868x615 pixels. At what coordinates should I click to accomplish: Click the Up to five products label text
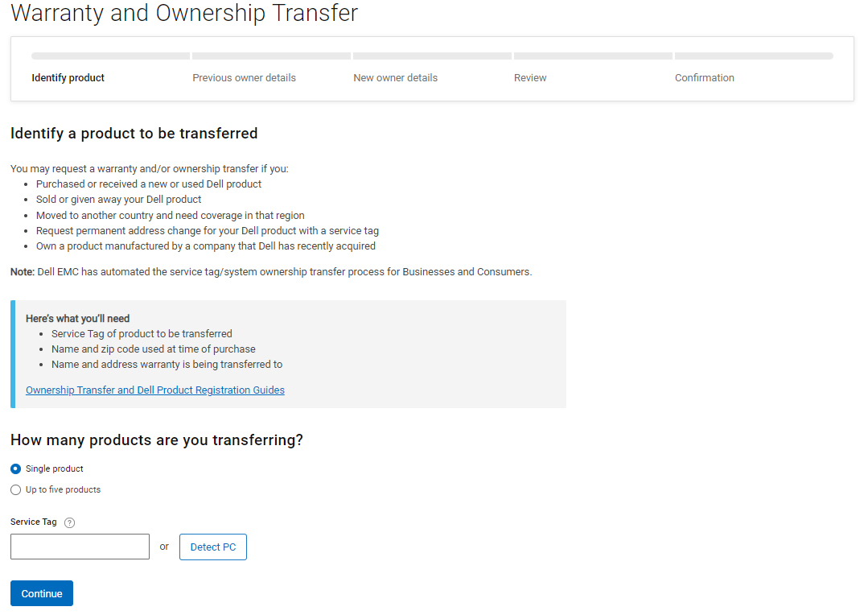point(63,489)
